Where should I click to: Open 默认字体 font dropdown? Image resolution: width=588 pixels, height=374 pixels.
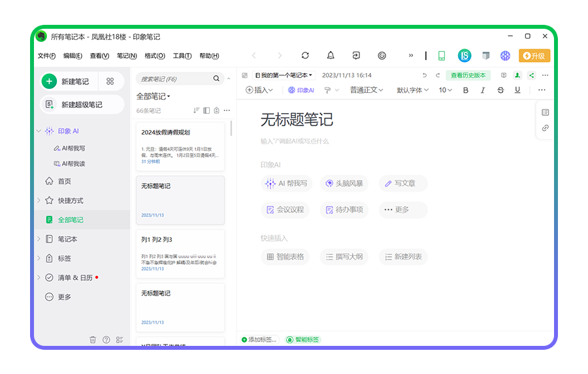tap(412, 90)
